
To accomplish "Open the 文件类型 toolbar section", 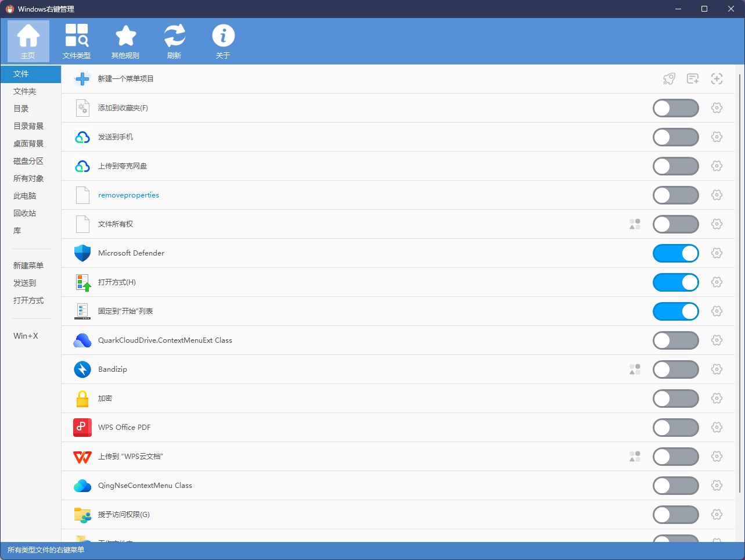I will 77,41.
